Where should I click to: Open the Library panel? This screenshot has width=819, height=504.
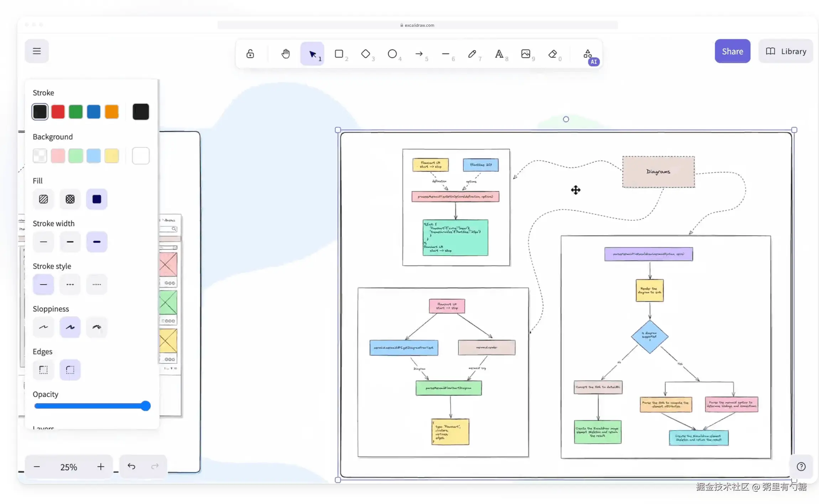pyautogui.click(x=786, y=51)
